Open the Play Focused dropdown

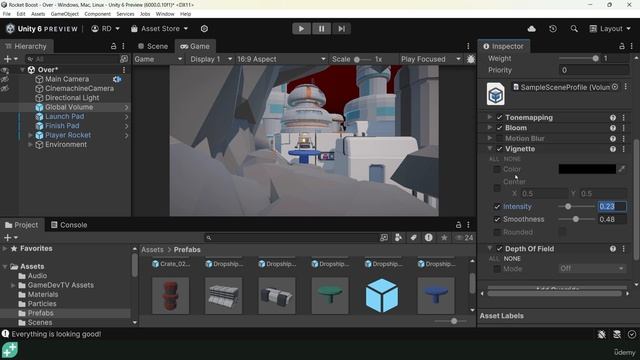point(431,59)
